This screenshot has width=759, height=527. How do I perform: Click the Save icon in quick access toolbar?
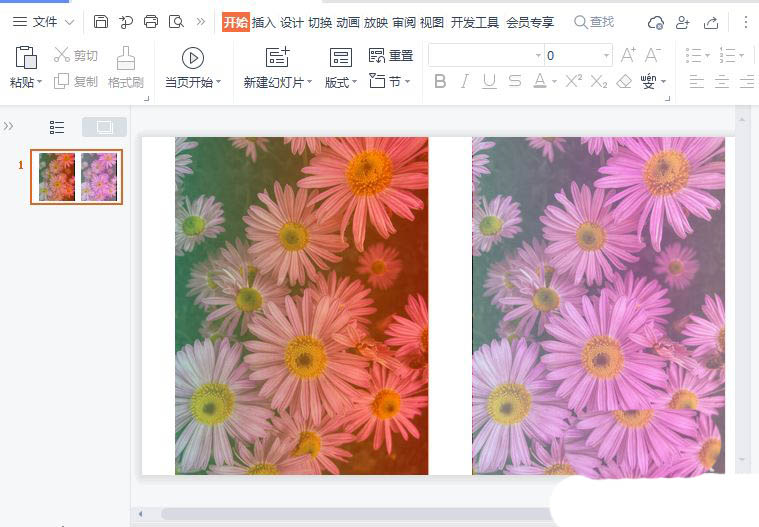(x=101, y=22)
